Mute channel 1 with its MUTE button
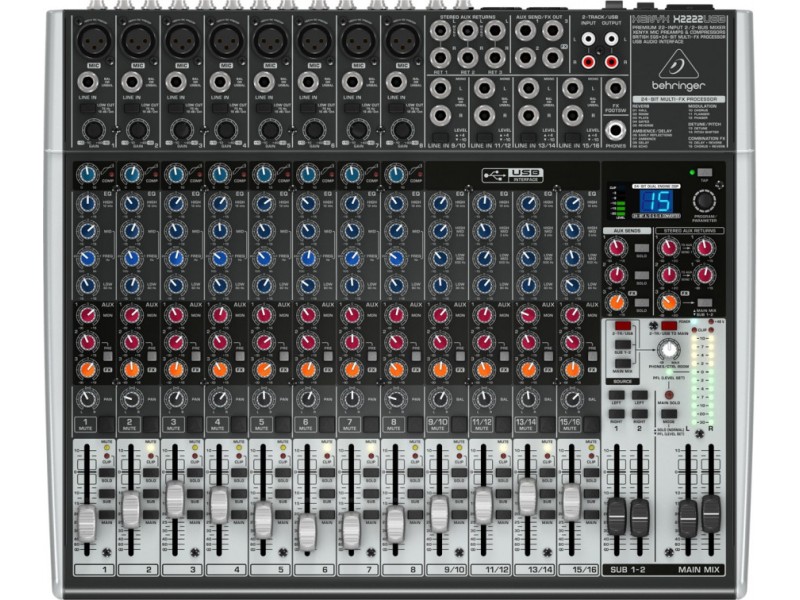The width and height of the screenshot is (800, 600). pos(107,424)
